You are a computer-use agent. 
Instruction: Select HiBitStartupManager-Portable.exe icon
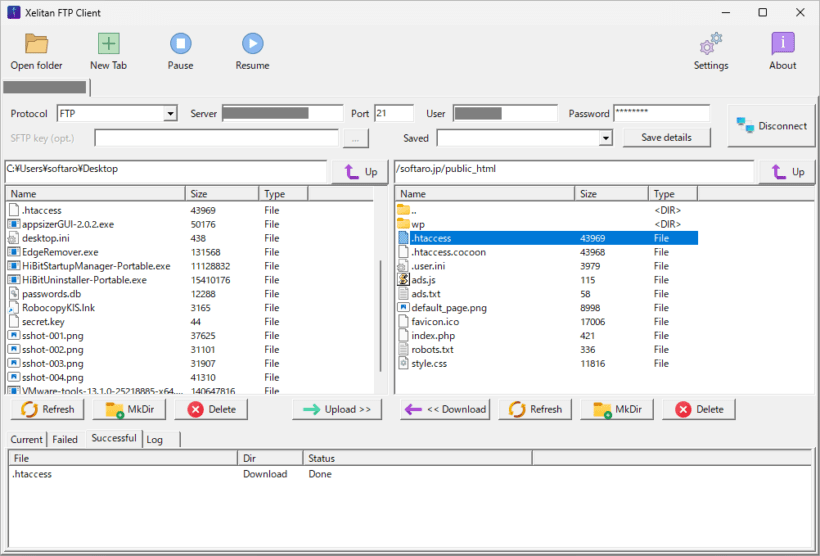click(14, 266)
